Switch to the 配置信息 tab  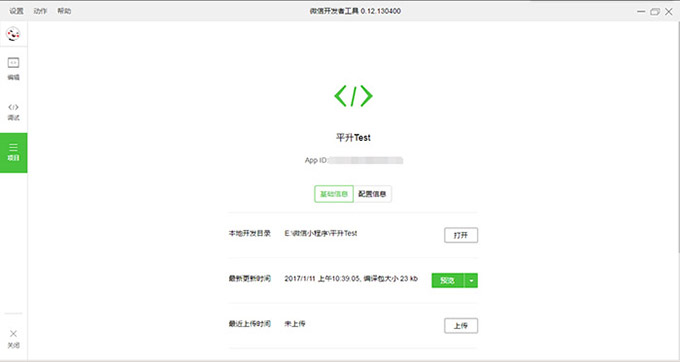click(373, 194)
